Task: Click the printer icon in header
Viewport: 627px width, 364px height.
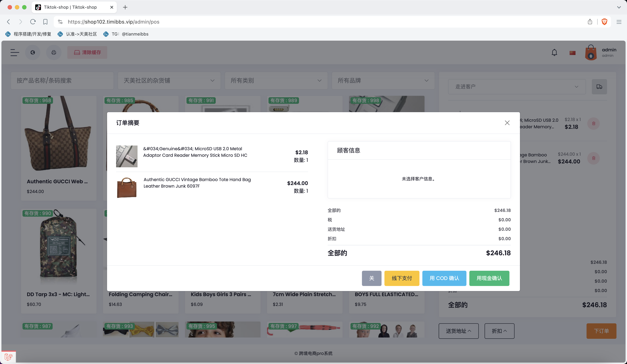Action: [x=54, y=52]
